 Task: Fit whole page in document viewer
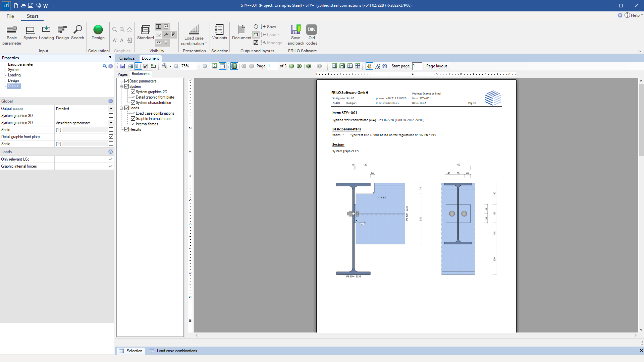[x=215, y=66]
